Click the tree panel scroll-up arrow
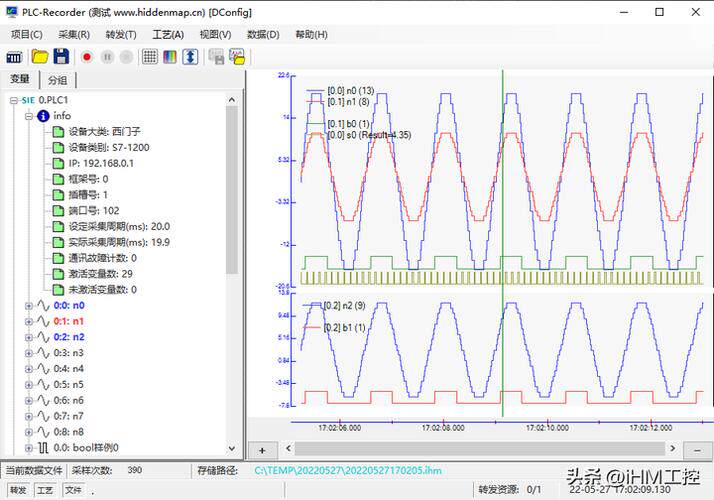714x500 pixels. click(x=232, y=100)
